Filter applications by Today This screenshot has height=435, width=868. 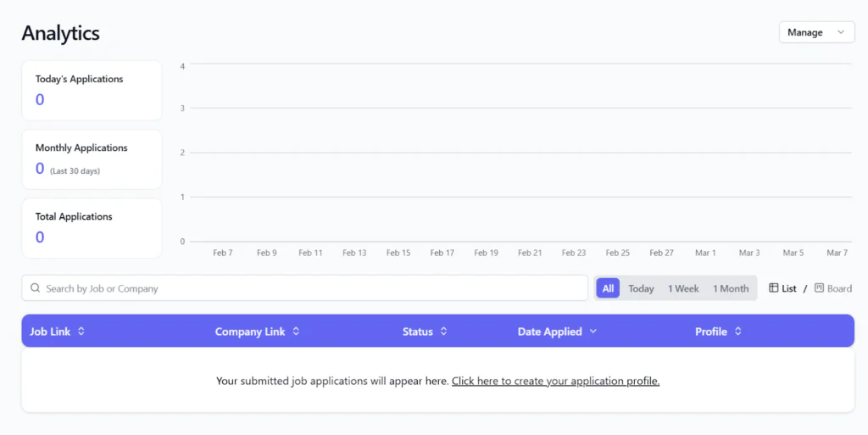(641, 288)
